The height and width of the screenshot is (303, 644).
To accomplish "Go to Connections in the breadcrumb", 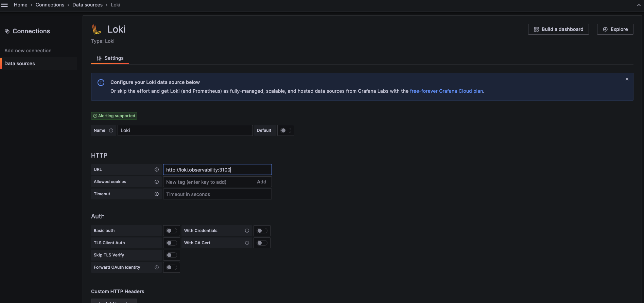I will tap(50, 5).
